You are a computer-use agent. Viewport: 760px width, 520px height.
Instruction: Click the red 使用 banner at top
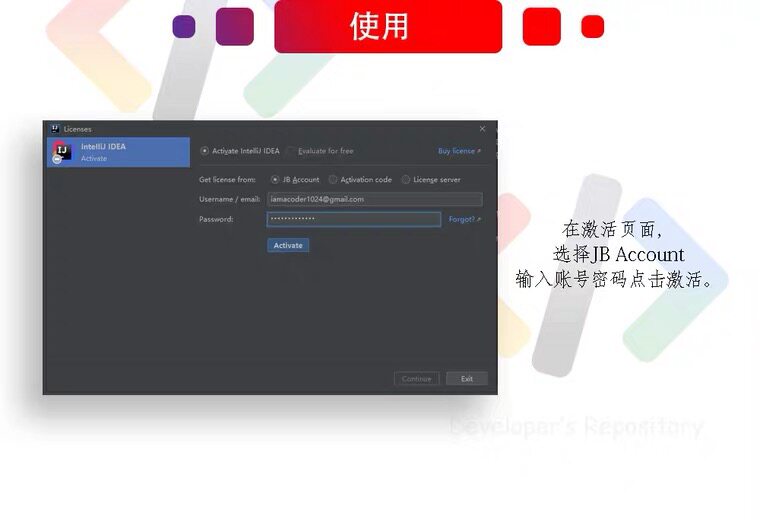click(388, 26)
